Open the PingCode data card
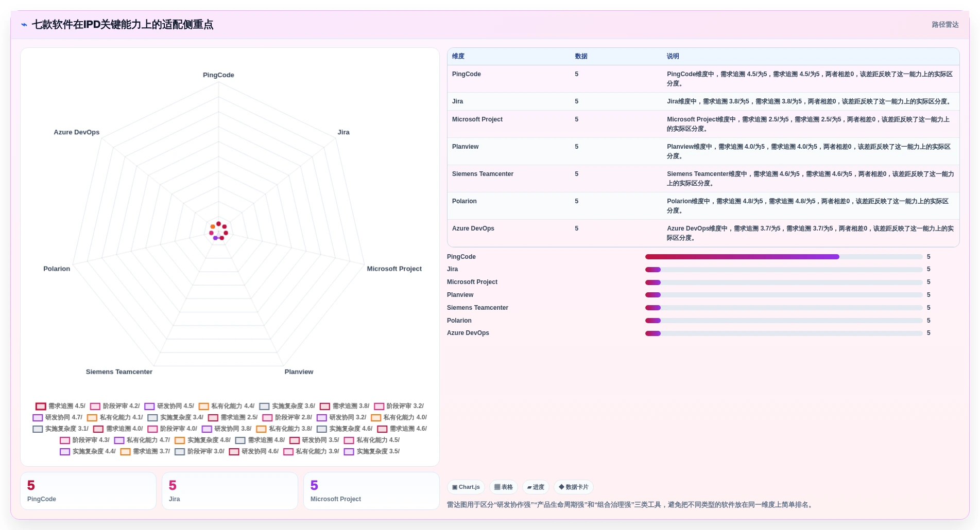This screenshot has height=530, width=980. pos(88,491)
